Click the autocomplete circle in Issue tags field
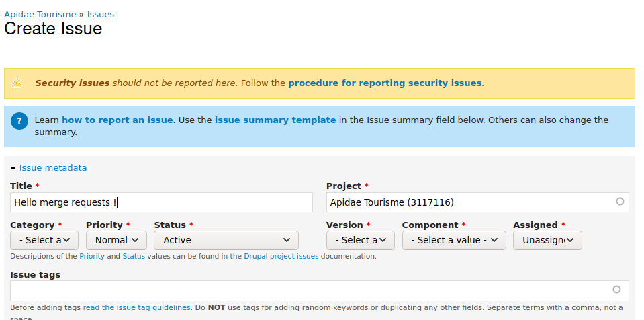The image size is (644, 320). (616, 290)
